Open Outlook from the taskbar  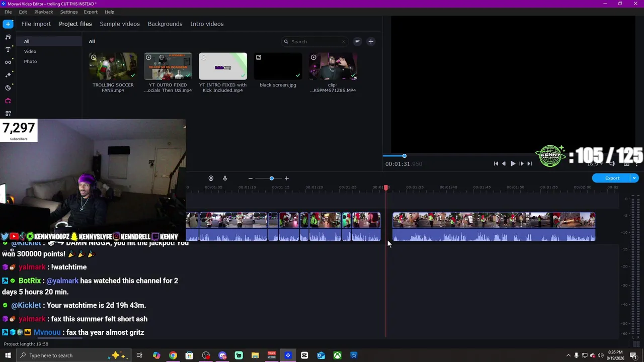click(x=321, y=355)
